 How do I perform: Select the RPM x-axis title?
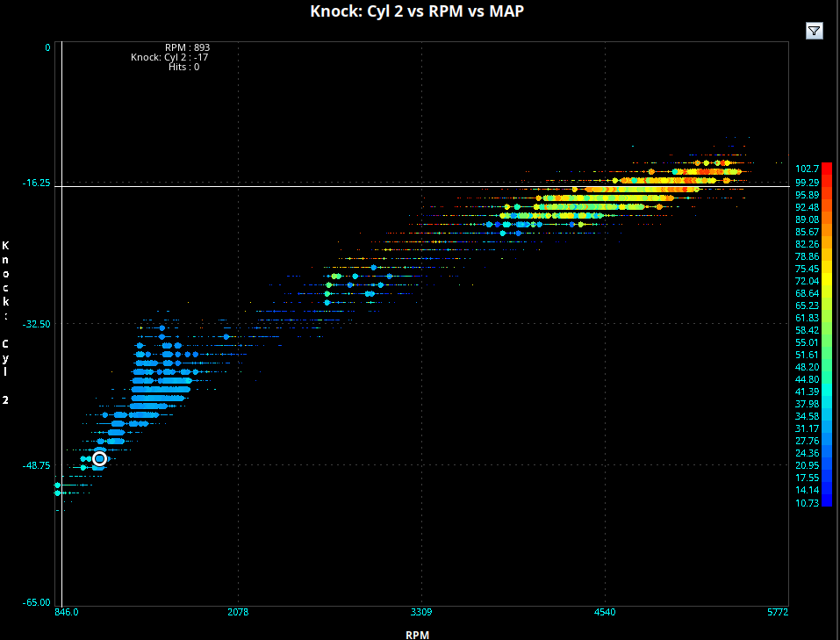point(417,634)
